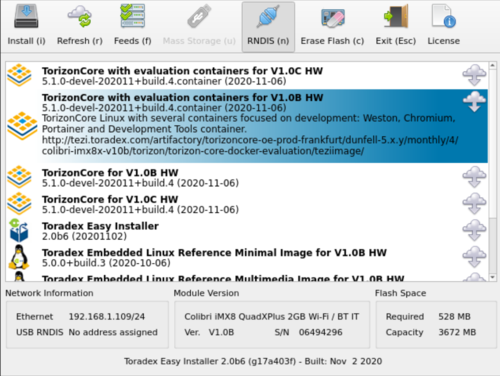Click cloud download icon for V1.0C evaluation containers
This screenshot has height=376, width=500.
[474, 75]
